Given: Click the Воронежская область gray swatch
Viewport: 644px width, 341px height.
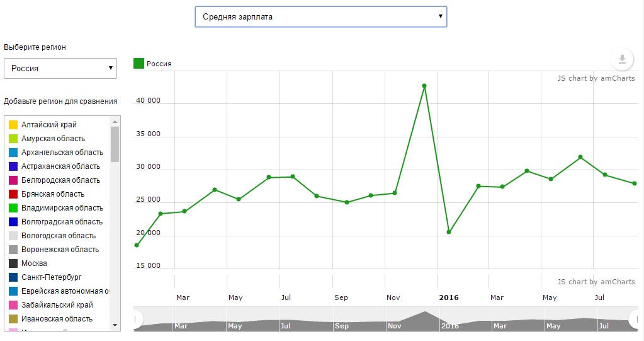Looking at the screenshot, I should coord(13,250).
